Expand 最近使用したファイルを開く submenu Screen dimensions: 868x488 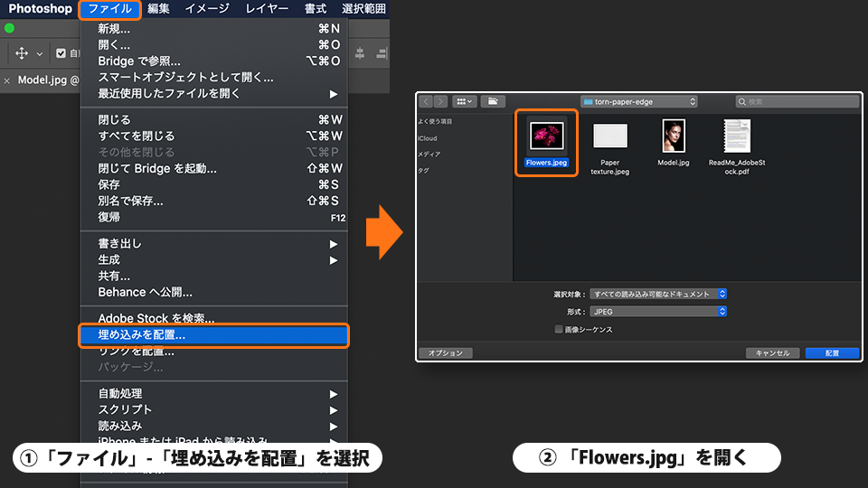(214, 93)
